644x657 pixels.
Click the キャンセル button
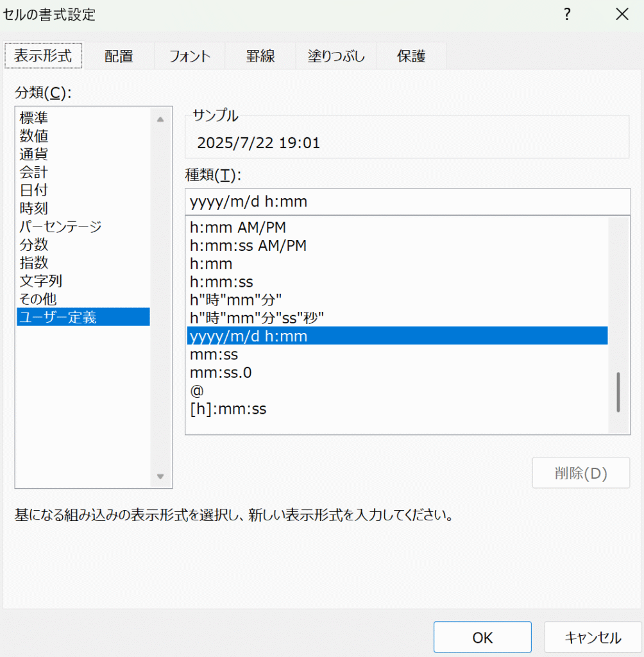(x=593, y=637)
